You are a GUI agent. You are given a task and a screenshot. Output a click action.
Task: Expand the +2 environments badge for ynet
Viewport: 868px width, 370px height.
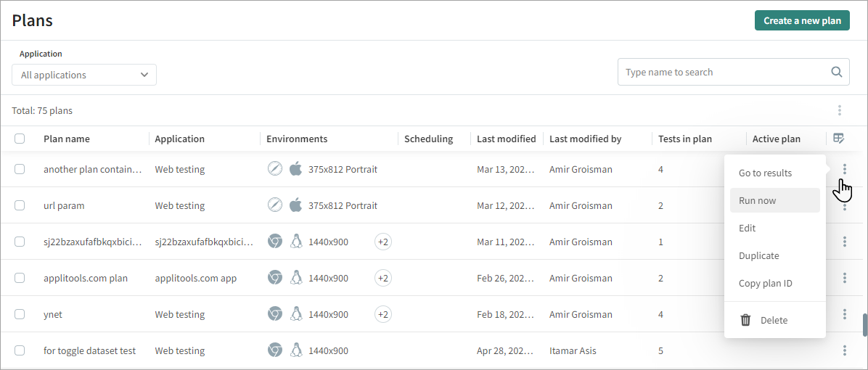point(383,314)
